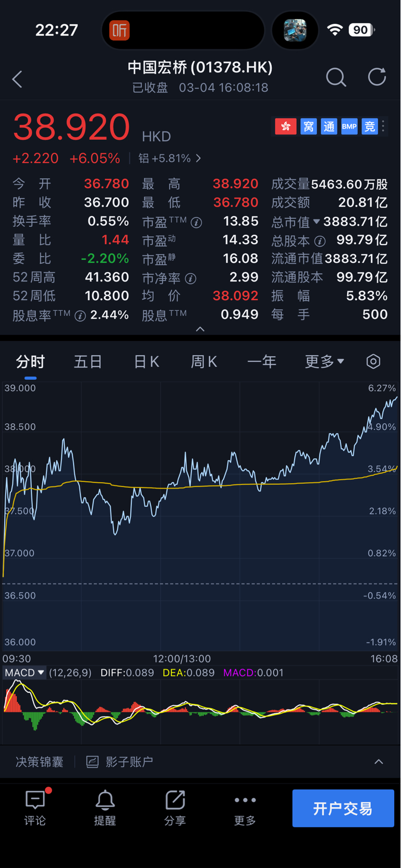
Task: Switch to the 日K chart tab
Action: click(x=147, y=361)
